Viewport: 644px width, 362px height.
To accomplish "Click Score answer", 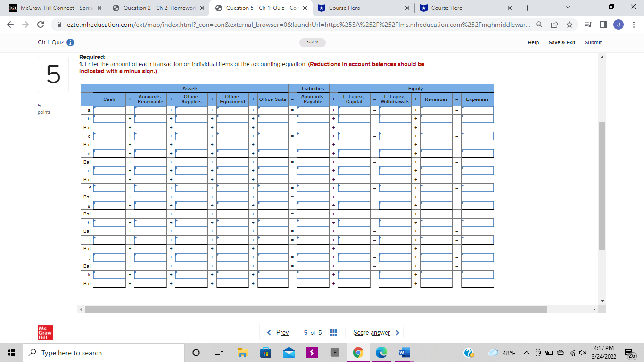I will [371, 332].
